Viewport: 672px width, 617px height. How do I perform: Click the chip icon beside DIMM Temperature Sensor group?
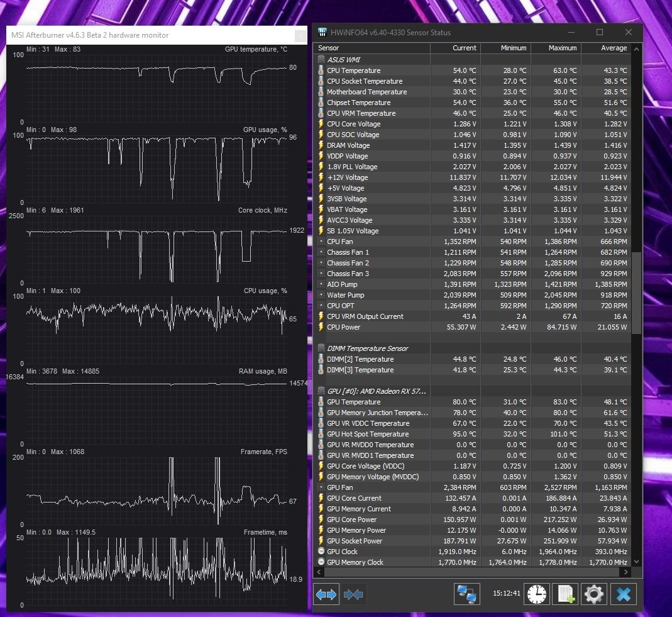[x=321, y=348]
